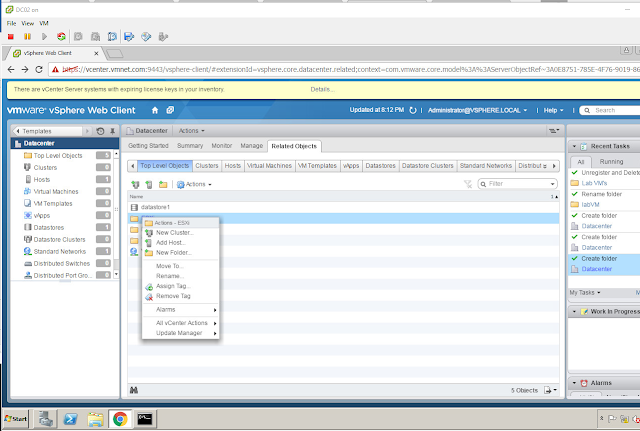Click the grey Power On play icon
Image resolution: width=640 pixels, height=431 pixels.
pos(44,37)
